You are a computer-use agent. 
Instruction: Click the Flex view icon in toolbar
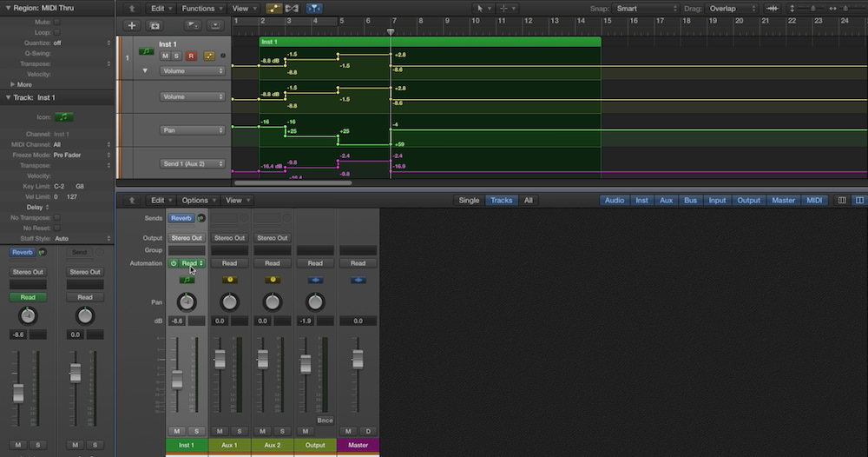(292, 9)
